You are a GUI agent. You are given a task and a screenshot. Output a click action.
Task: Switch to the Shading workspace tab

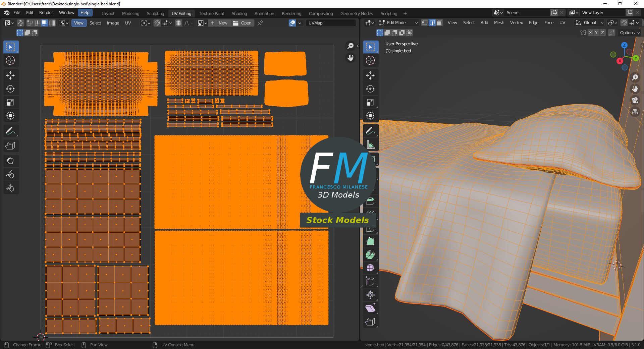[239, 13]
